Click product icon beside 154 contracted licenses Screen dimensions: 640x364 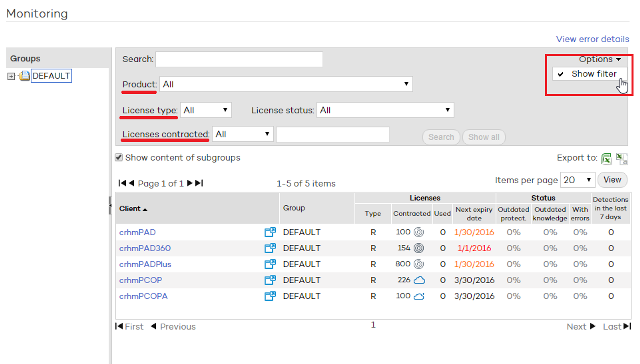[x=419, y=248]
